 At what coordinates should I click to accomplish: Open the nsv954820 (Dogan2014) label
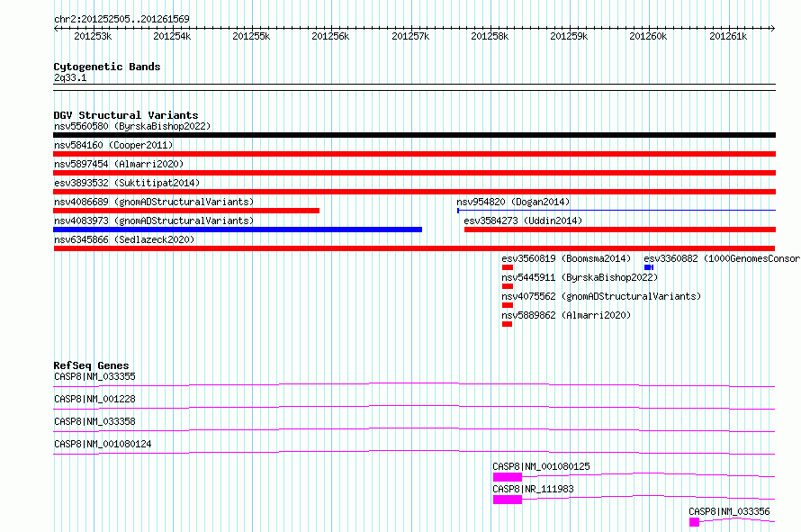513,202
